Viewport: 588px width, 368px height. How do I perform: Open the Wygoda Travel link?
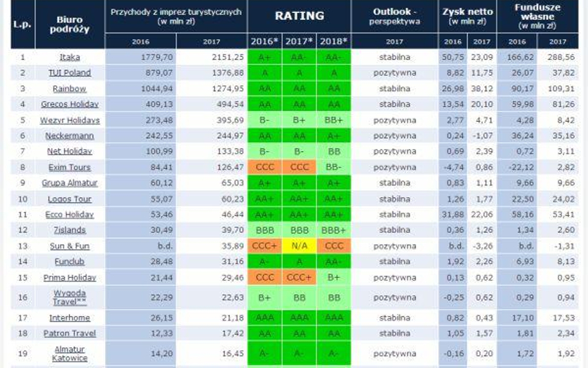70,297
